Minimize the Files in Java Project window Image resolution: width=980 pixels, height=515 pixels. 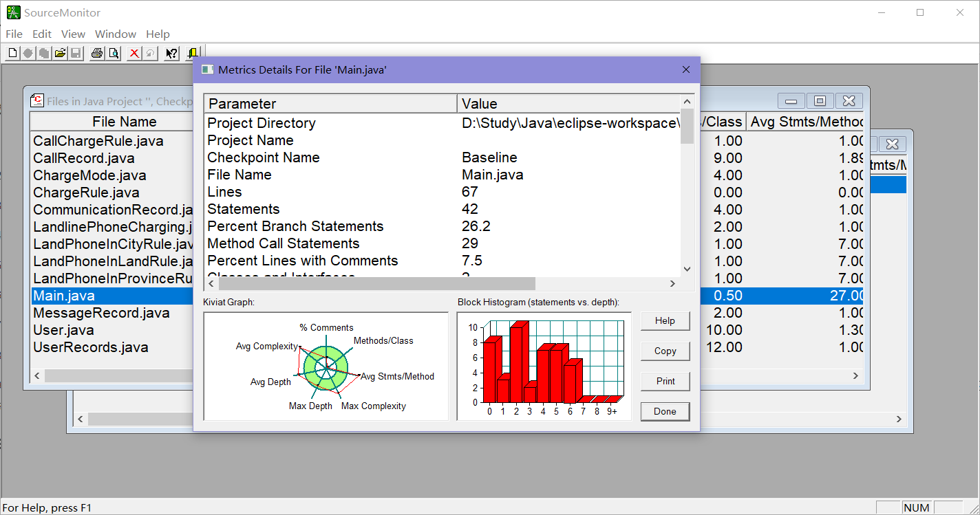(x=791, y=101)
